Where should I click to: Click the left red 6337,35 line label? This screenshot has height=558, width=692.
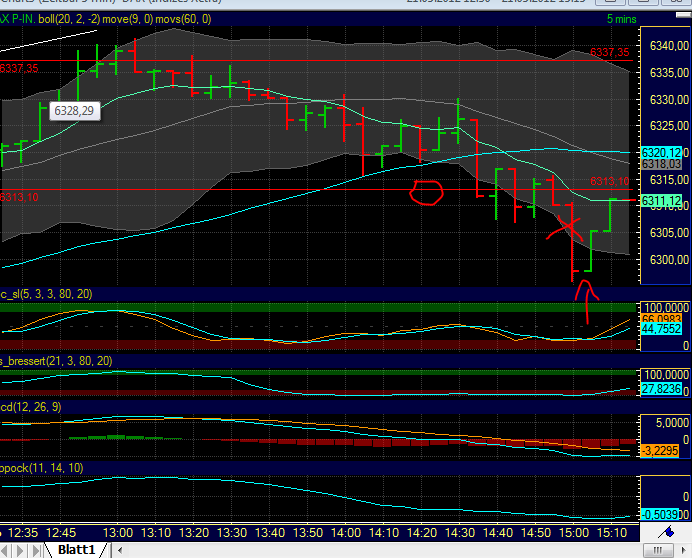(19, 68)
